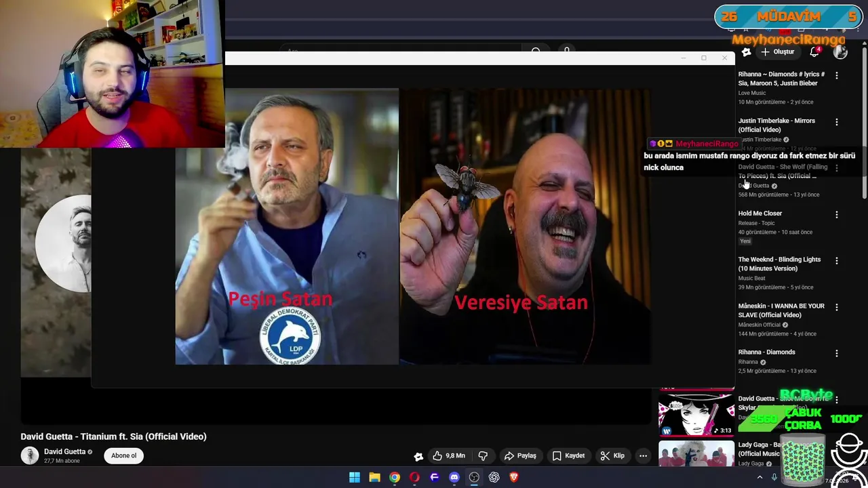Open the Music Beat channel name
Screen dimensions: 868x488
[x=751, y=278]
